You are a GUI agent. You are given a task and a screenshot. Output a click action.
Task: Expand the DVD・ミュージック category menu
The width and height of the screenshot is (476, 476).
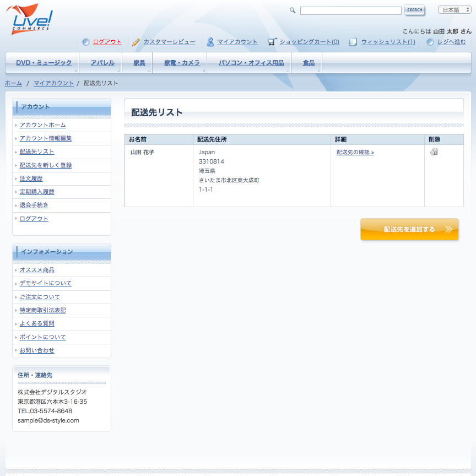point(44,63)
